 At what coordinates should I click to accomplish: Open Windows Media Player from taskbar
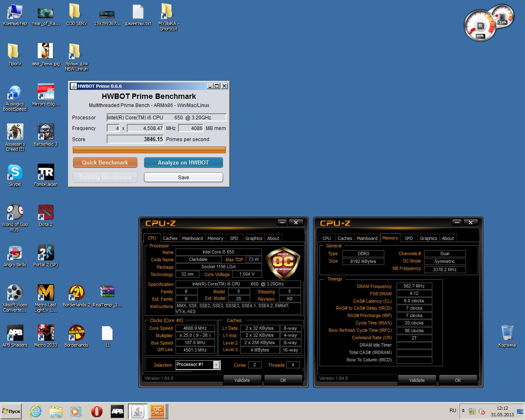click(76, 411)
